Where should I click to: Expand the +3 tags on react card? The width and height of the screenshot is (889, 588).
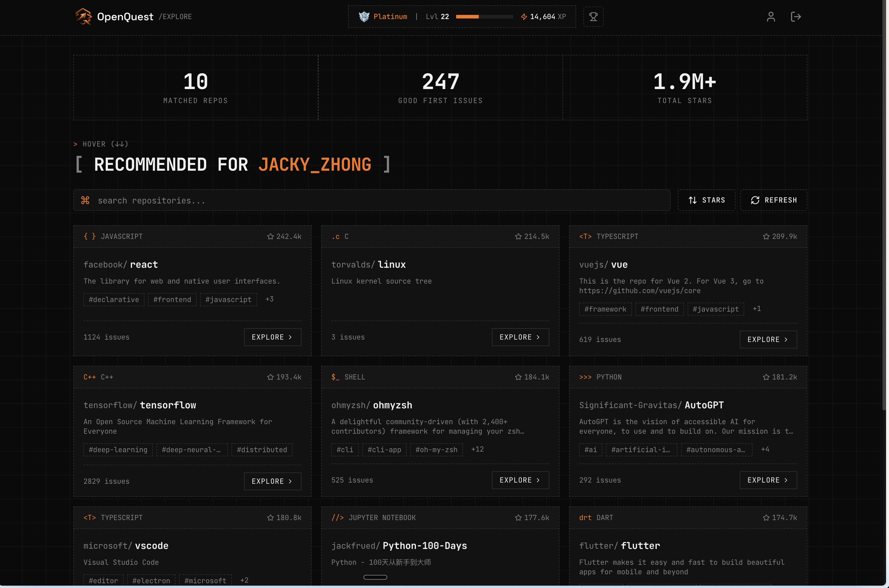tap(269, 299)
